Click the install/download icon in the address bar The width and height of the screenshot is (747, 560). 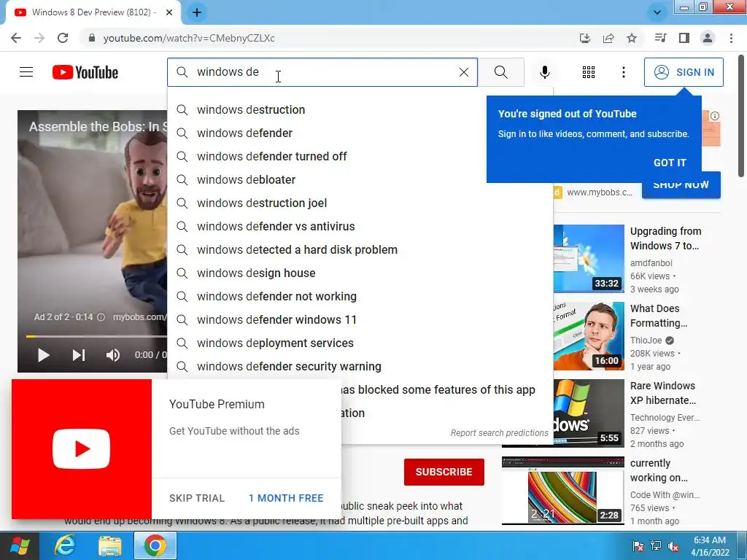[584, 38]
